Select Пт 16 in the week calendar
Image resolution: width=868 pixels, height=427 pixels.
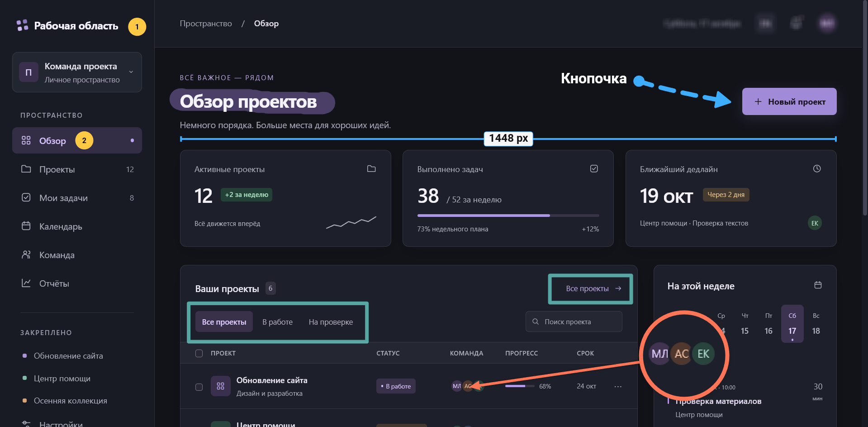pos(768,324)
